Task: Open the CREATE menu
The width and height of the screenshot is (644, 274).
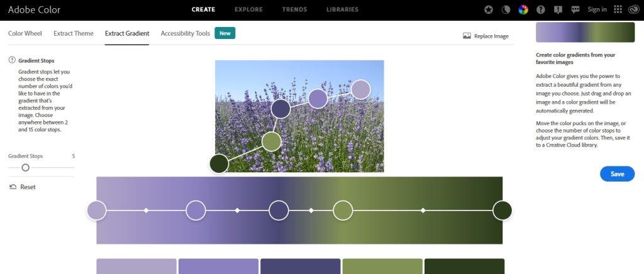Action: coord(203,9)
